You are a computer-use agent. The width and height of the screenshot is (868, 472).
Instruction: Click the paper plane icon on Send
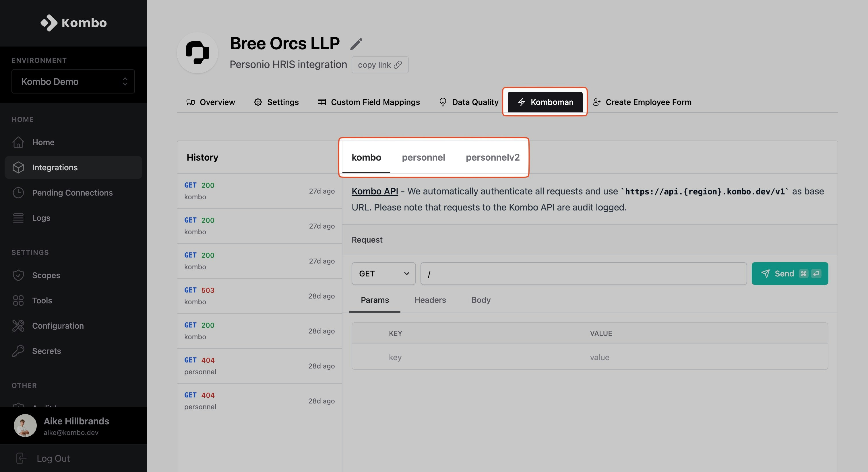(765, 274)
